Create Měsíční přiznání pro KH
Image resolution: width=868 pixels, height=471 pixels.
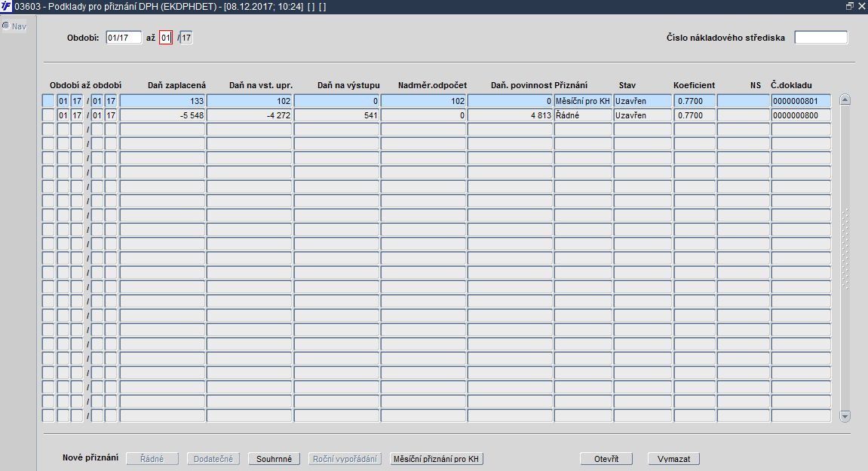click(x=436, y=459)
